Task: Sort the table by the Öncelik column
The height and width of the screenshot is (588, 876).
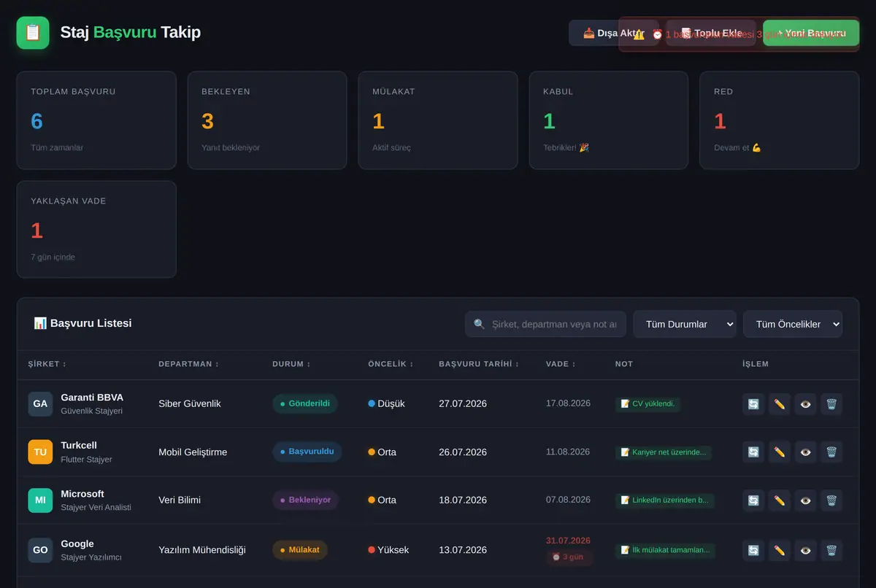Action: (391, 364)
